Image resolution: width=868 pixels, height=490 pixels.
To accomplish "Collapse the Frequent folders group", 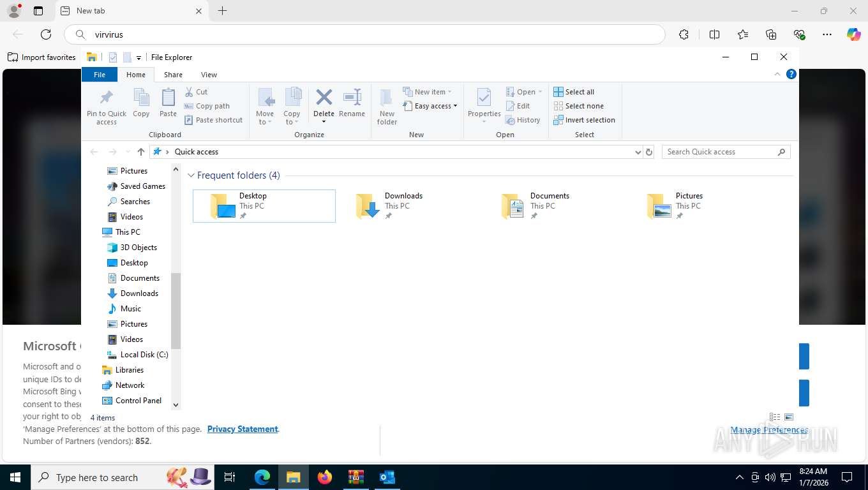I will point(191,175).
